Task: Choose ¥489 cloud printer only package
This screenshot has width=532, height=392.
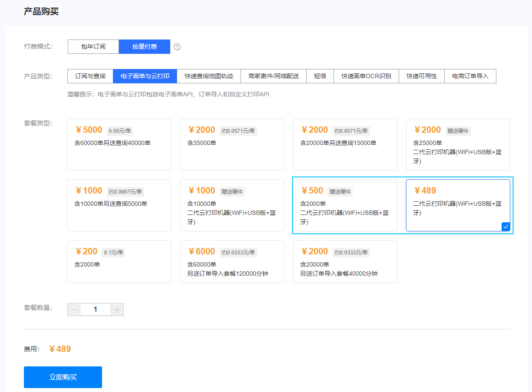Action: tap(458, 205)
